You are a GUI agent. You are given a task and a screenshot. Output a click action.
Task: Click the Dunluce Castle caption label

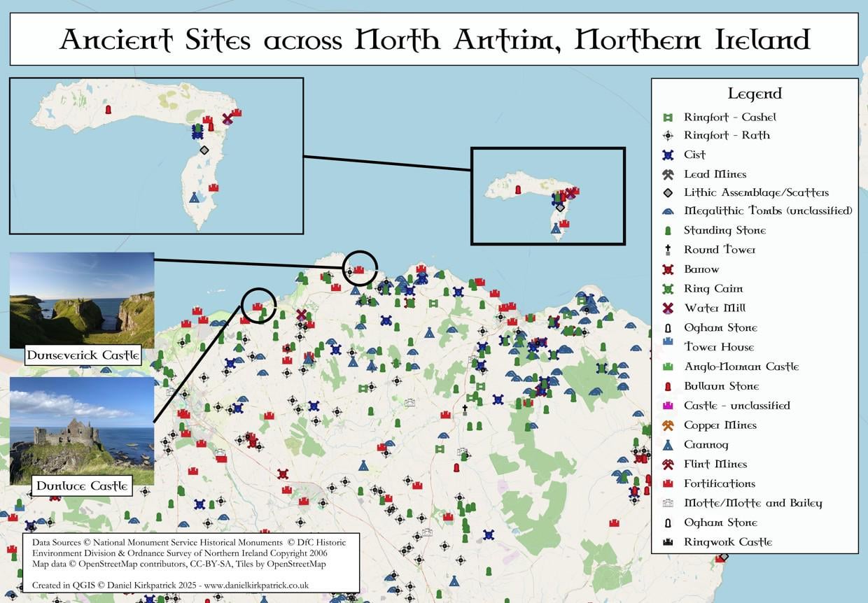click(x=82, y=485)
